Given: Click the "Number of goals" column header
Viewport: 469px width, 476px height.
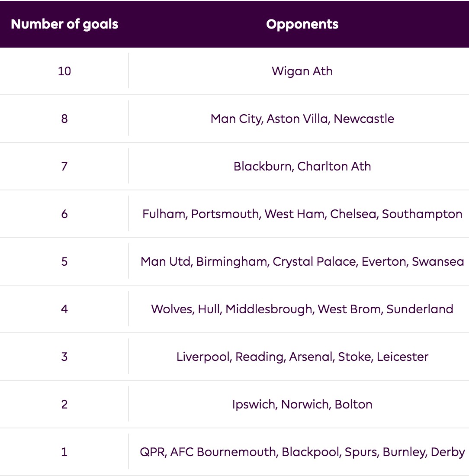Looking at the screenshot, I should pyautogui.click(x=64, y=24).
